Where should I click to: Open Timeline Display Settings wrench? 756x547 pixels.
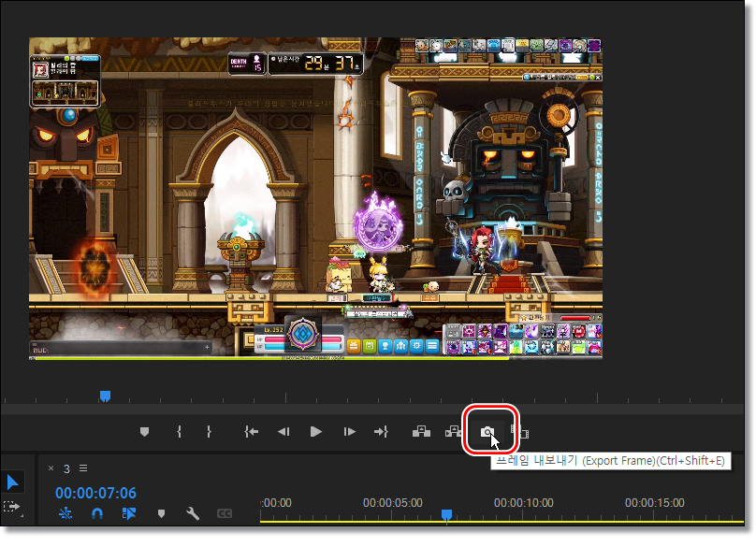coord(193,513)
